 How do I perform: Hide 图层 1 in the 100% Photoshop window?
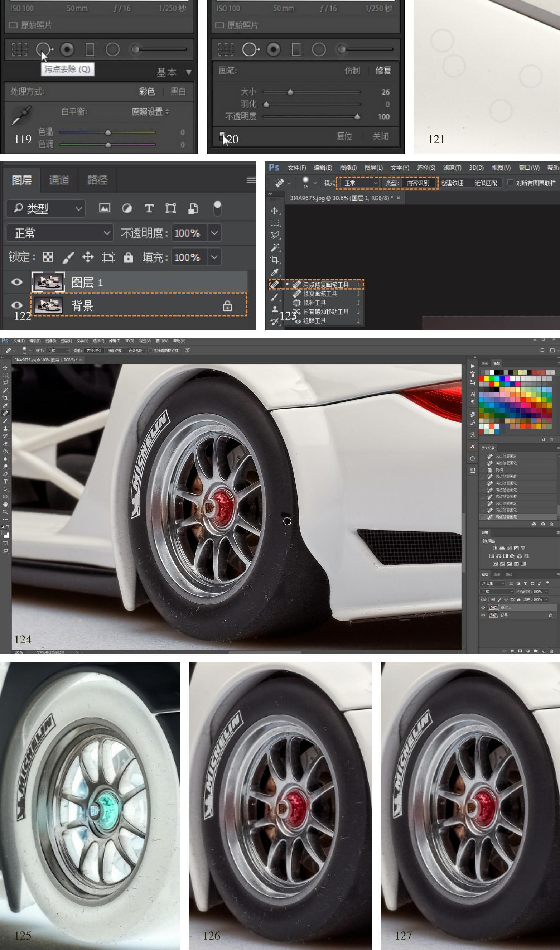pyautogui.click(x=483, y=607)
